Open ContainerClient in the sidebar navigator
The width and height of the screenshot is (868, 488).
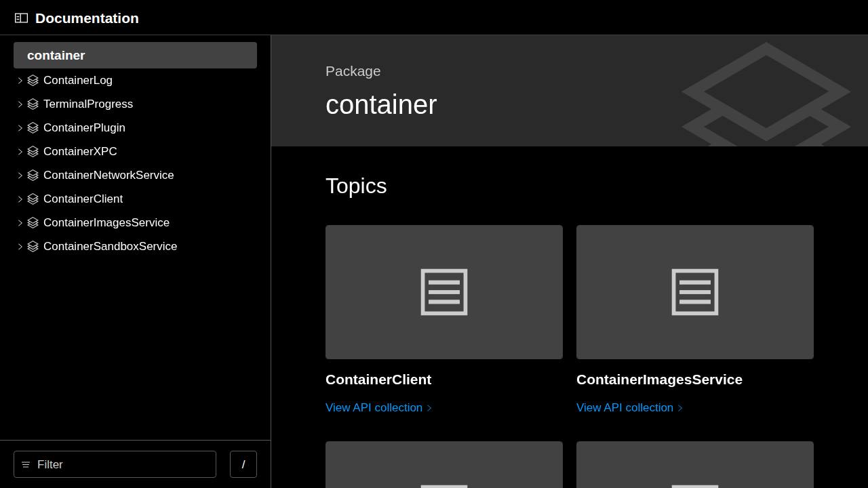click(83, 199)
